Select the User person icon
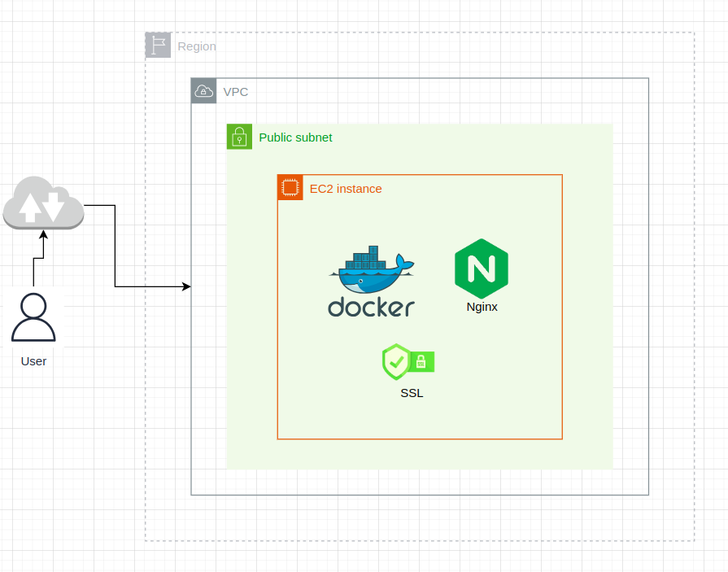The width and height of the screenshot is (728, 572). [33, 317]
